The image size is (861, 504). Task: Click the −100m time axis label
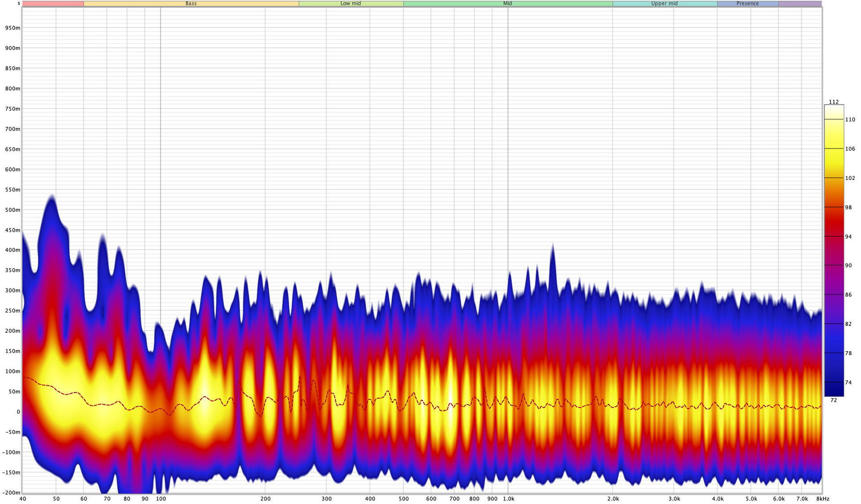[11, 452]
